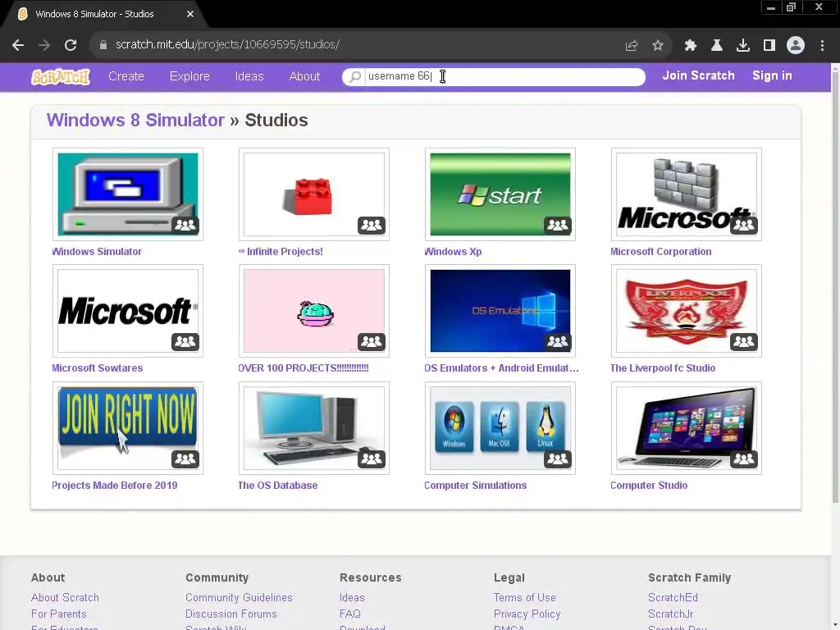Click the browser address bar URL

tap(227, 45)
